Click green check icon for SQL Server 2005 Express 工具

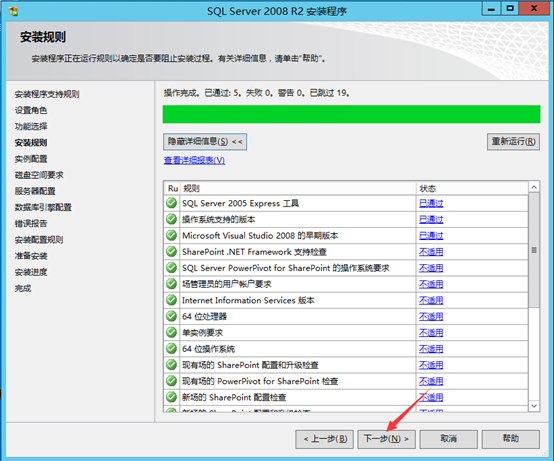click(x=171, y=203)
